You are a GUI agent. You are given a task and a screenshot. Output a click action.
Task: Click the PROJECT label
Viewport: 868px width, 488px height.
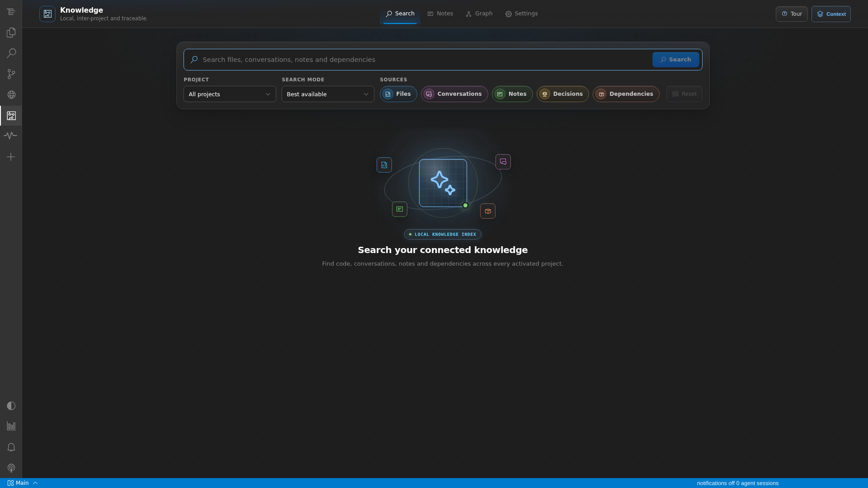pos(196,80)
